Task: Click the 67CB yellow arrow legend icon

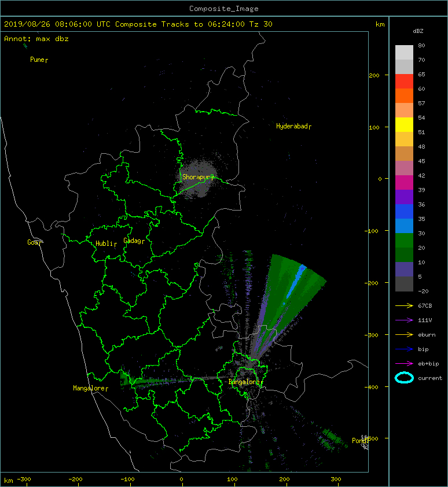Action: click(404, 306)
